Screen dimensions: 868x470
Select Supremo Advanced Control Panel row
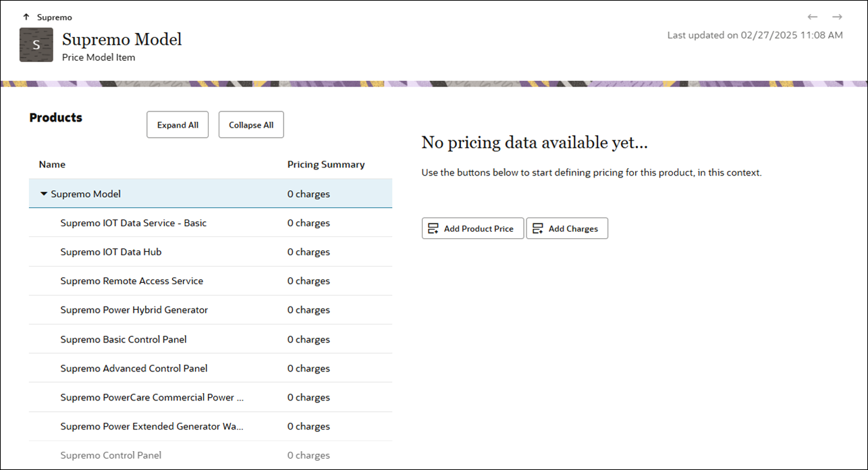pos(134,368)
